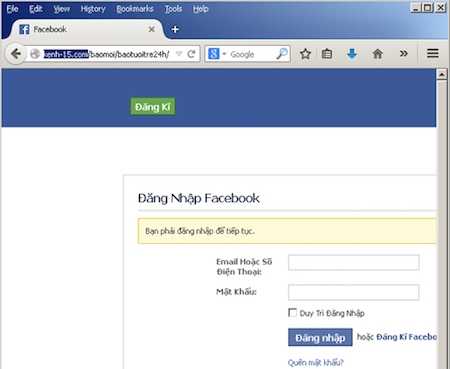Open downloads with the blue arrow icon
Screen dimensions: 450x369
pyautogui.click(x=352, y=54)
